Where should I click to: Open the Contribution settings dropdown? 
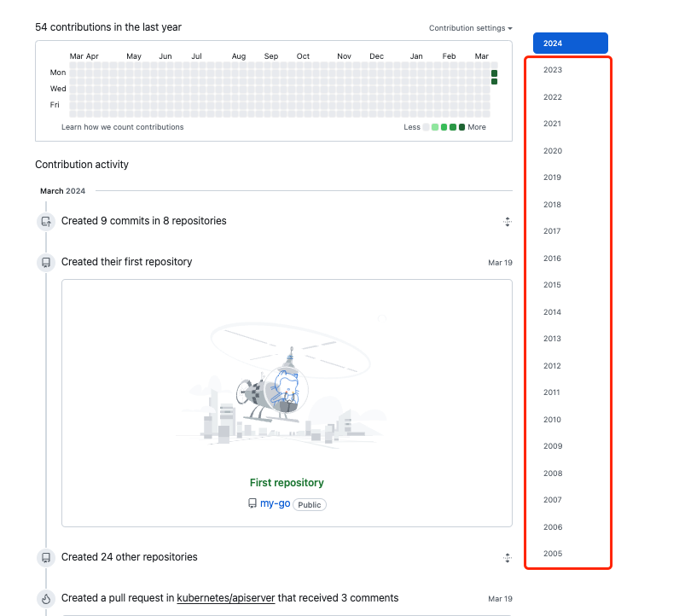[x=471, y=28]
